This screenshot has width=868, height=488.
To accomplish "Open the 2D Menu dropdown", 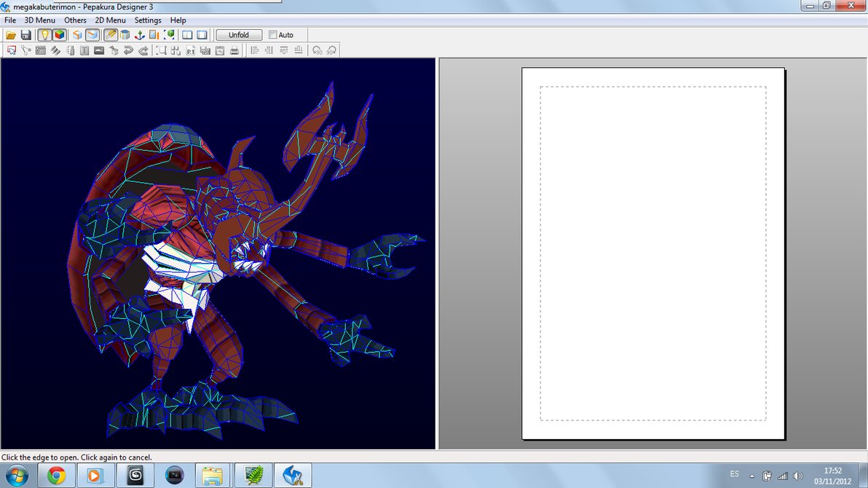I will [x=110, y=20].
